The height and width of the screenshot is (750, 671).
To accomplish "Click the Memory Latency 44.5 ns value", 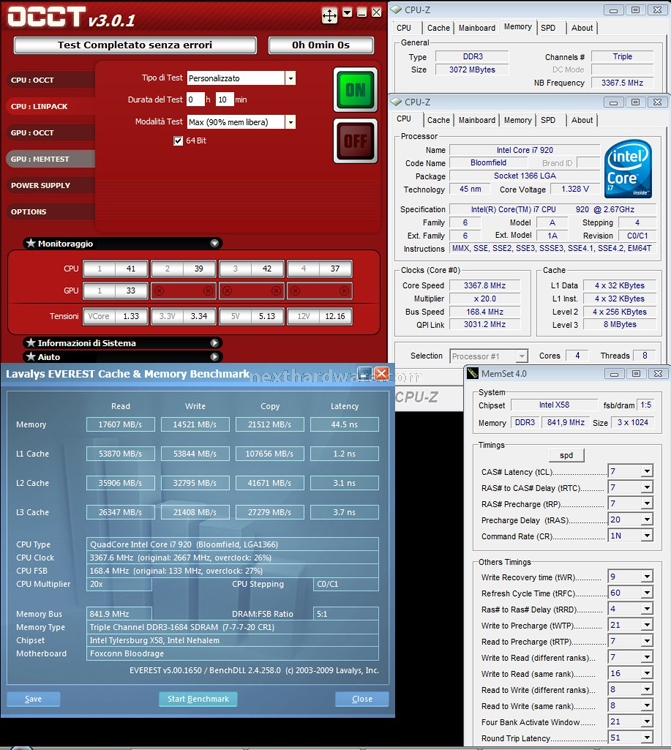I will pyautogui.click(x=344, y=424).
